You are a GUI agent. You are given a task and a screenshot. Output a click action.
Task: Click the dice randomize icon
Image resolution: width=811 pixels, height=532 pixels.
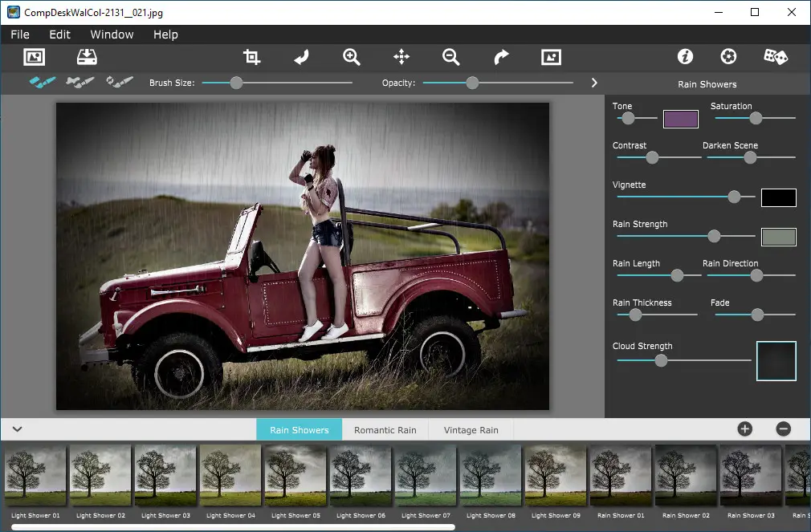click(x=775, y=57)
